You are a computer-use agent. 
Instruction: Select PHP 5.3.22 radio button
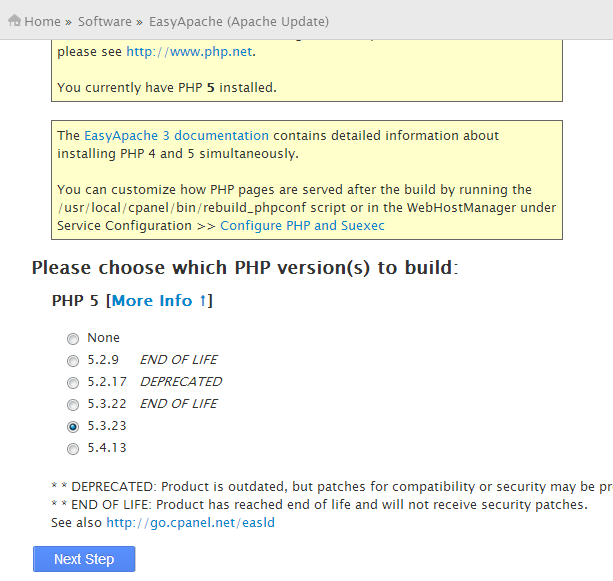point(73,404)
